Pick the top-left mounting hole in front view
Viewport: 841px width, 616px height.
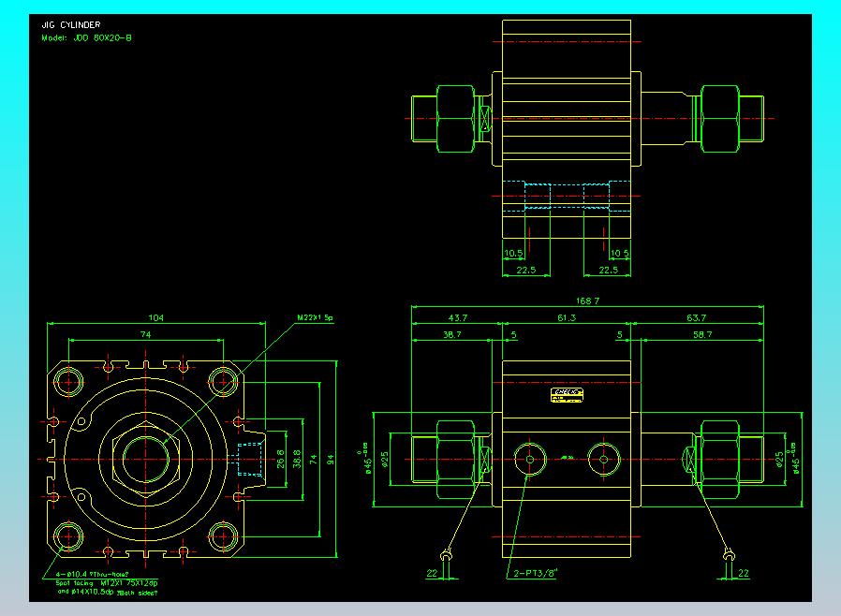[70, 381]
